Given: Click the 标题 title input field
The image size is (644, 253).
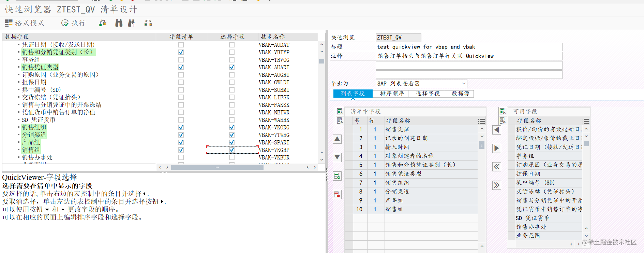Looking at the screenshot, I should (x=469, y=47).
